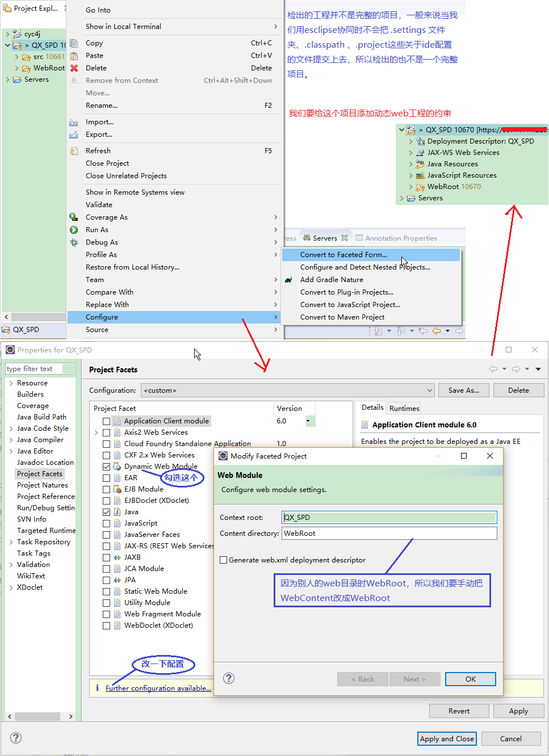Image resolution: width=549 pixels, height=756 pixels.
Task: Expand the Java Resources node in the project tree
Action: tap(411, 164)
